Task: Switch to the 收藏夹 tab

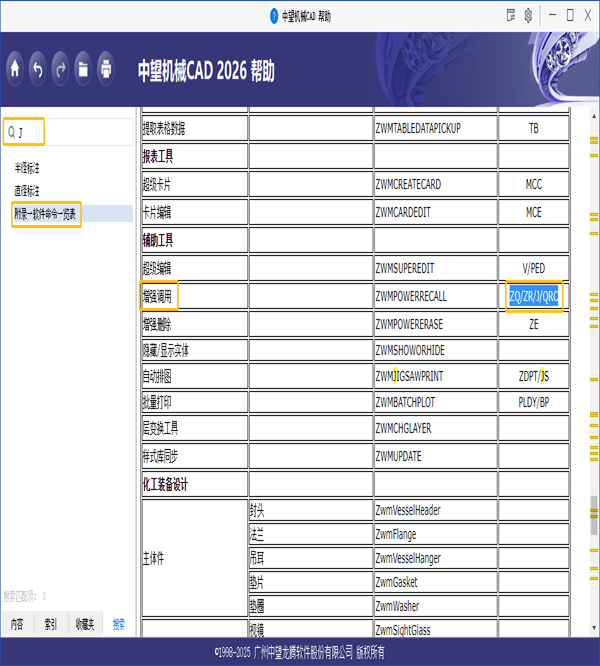Action: tap(85, 624)
